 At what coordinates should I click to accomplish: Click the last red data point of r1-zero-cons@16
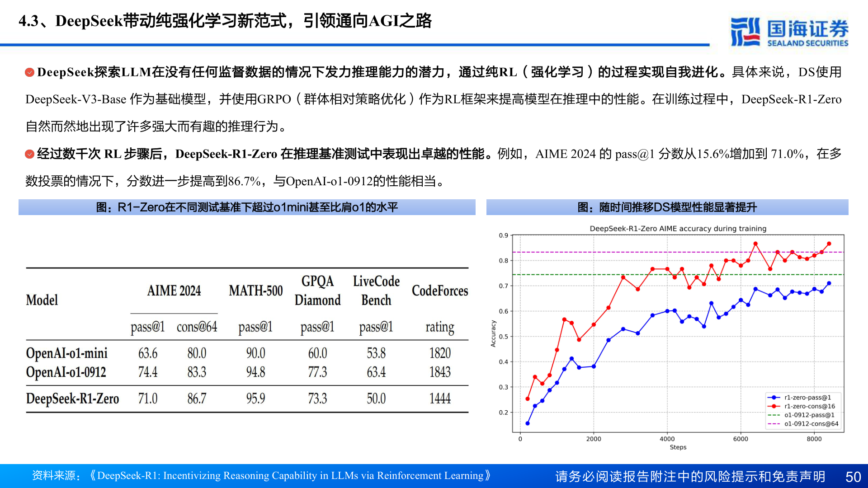[x=829, y=244]
